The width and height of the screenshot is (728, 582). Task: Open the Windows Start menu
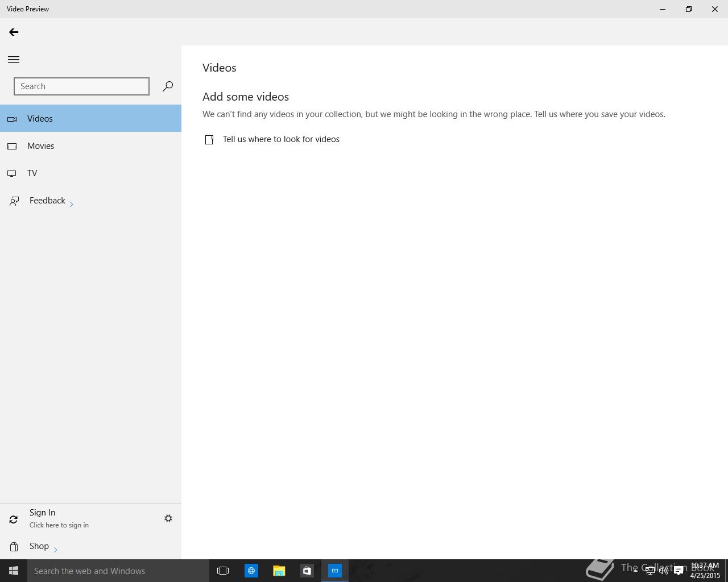(x=14, y=571)
